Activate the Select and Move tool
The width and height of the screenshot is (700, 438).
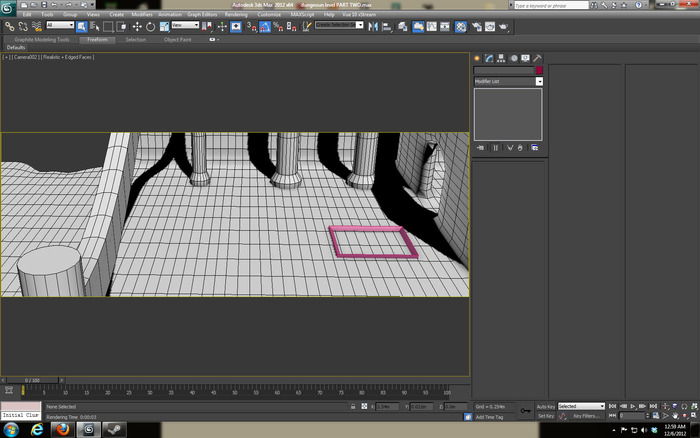[137, 27]
